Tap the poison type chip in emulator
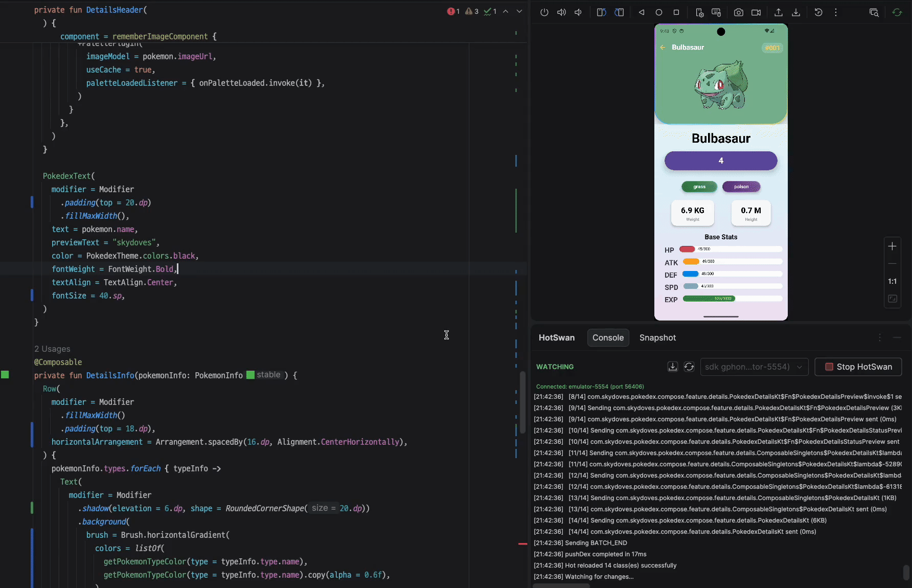The height and width of the screenshot is (588, 912). [x=741, y=187]
